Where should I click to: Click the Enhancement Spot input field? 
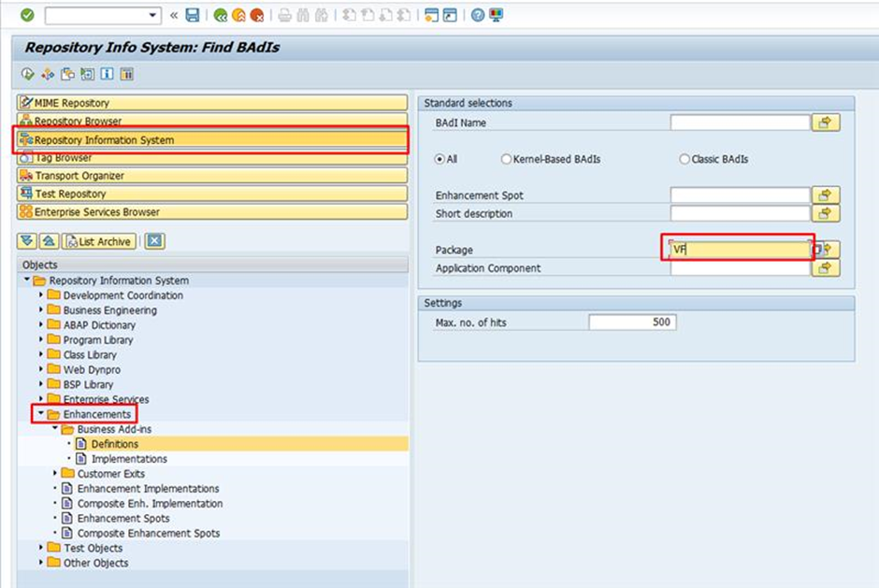coord(740,195)
